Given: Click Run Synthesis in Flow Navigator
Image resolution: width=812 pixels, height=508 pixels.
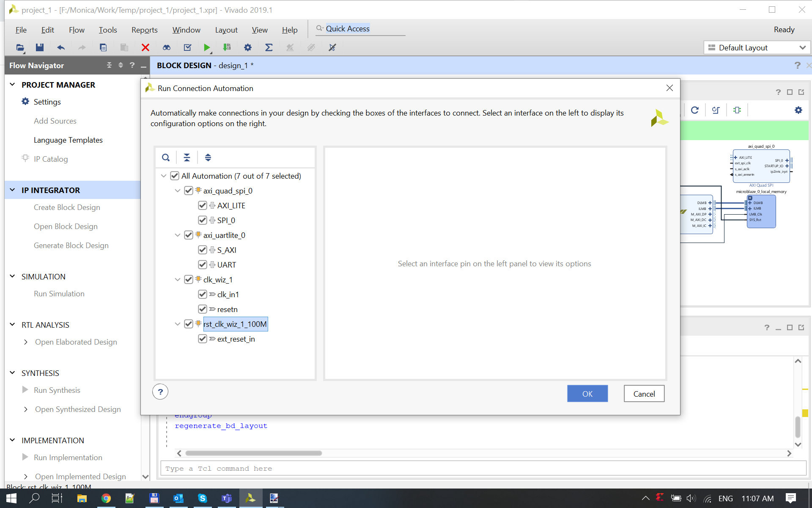Looking at the screenshot, I should point(57,390).
